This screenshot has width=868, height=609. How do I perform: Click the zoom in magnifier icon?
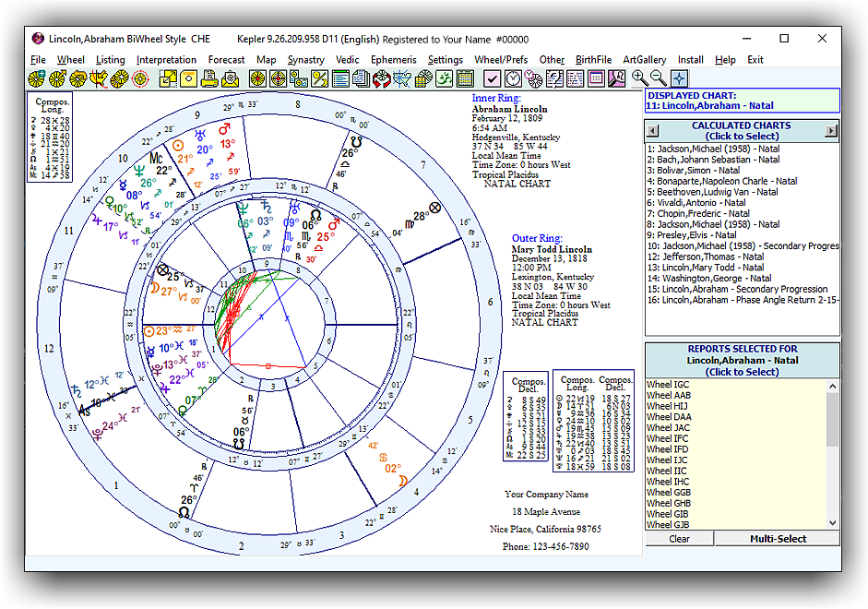click(x=639, y=79)
